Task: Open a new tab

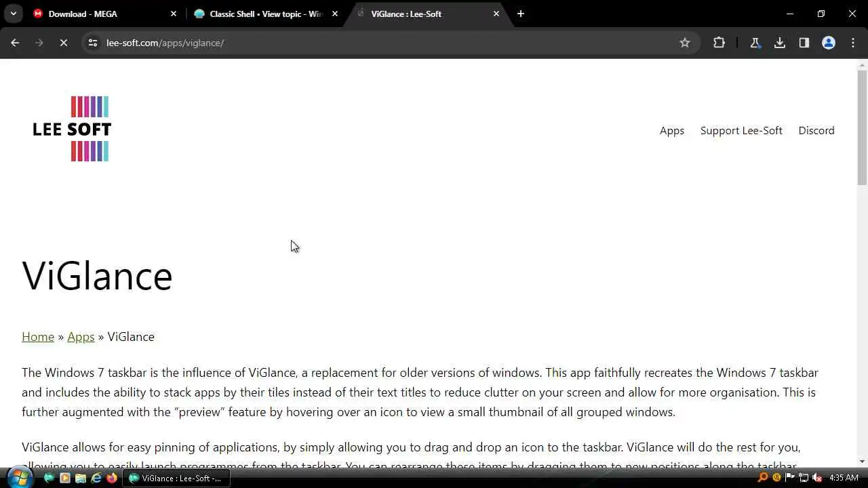Action: coord(521,14)
